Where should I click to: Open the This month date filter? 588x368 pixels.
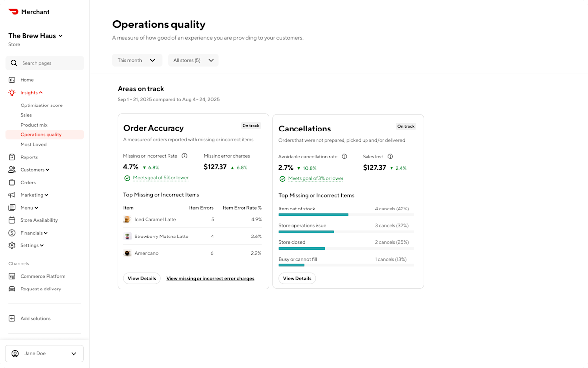click(x=137, y=60)
